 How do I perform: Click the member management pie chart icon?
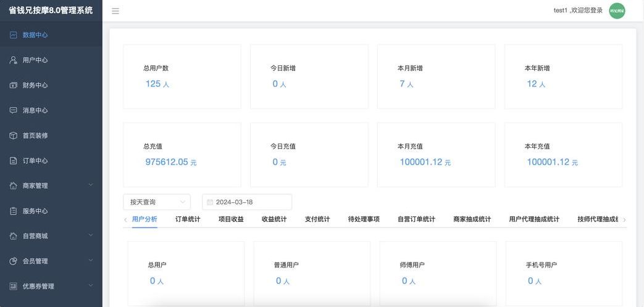[x=13, y=261]
